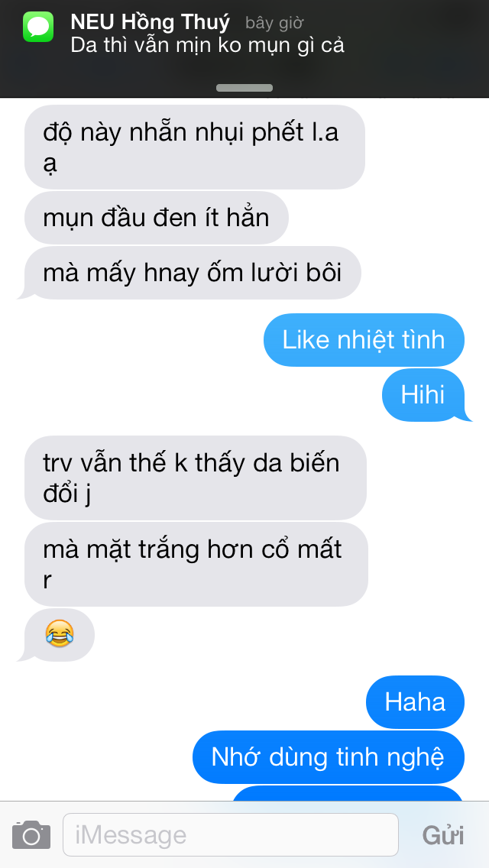Select the "mà mấy hnay ốm lười bôi" message
The image size is (489, 868).
191,273
